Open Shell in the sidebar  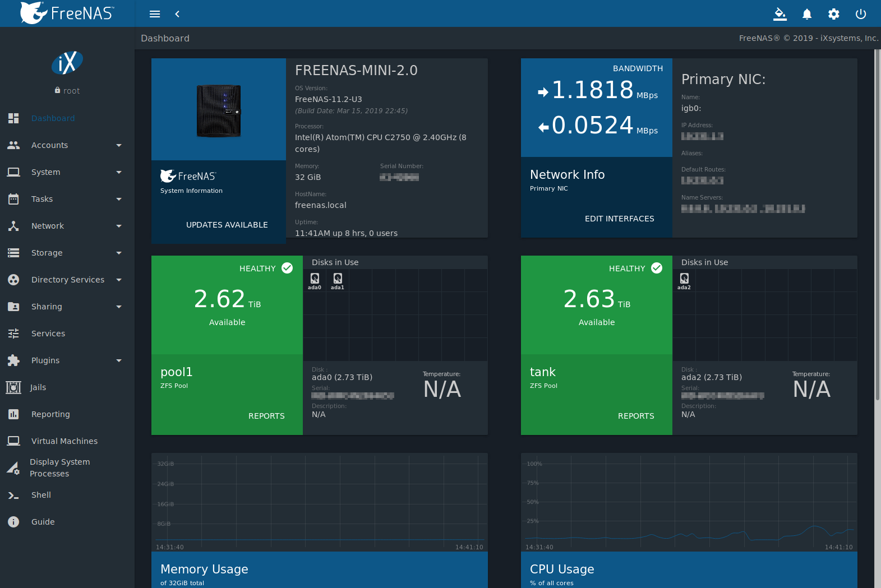[x=67, y=495]
